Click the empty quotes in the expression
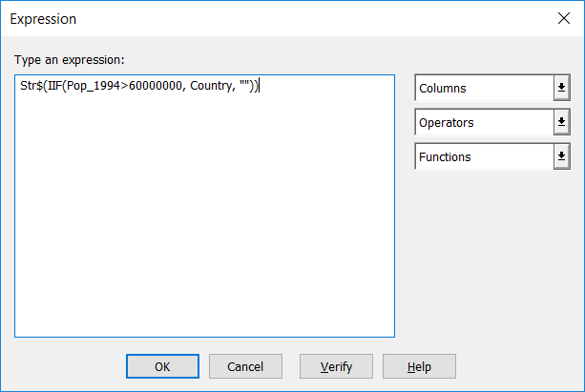The height and width of the screenshot is (392, 585). pyautogui.click(x=244, y=87)
